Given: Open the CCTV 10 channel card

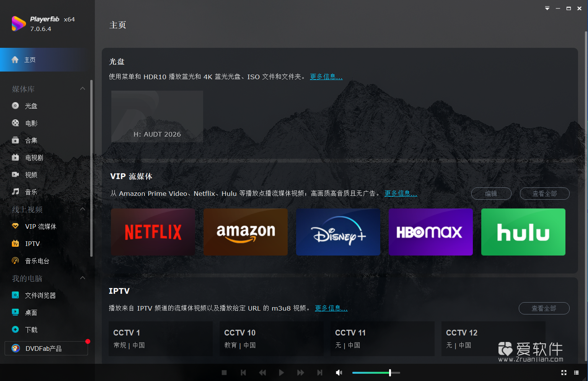Looking at the screenshot, I should click(272, 339).
